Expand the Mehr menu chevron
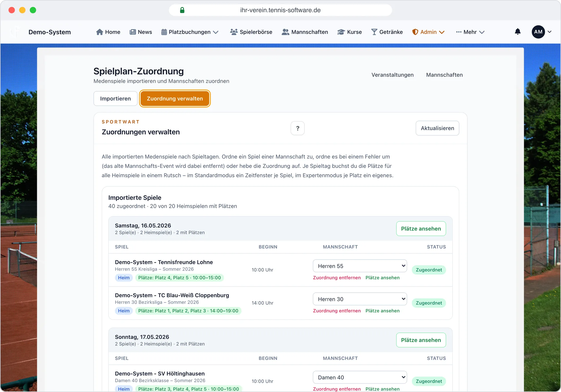 pyautogui.click(x=482, y=32)
